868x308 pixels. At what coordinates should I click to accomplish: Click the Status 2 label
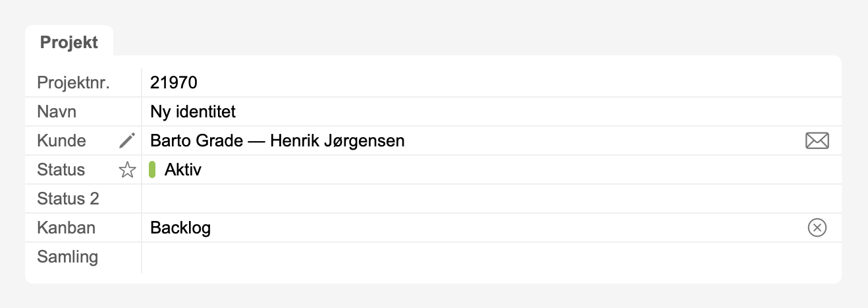(x=68, y=199)
